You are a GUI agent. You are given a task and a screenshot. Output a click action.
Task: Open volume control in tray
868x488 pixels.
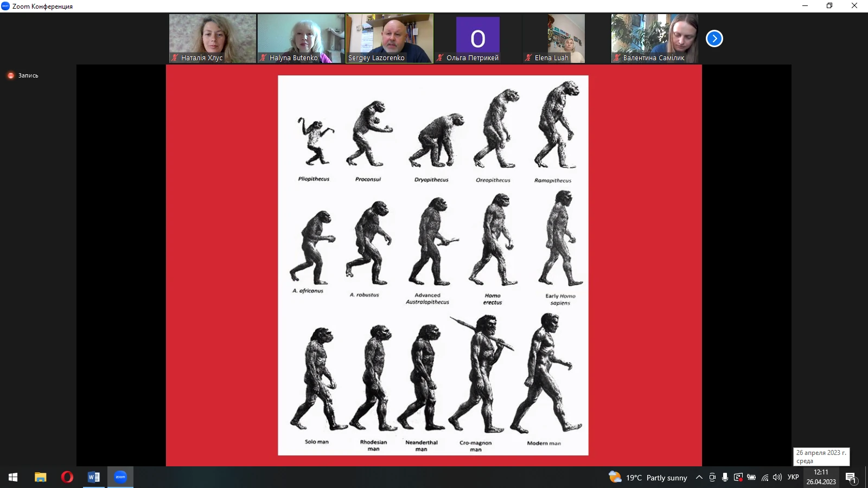click(x=777, y=477)
